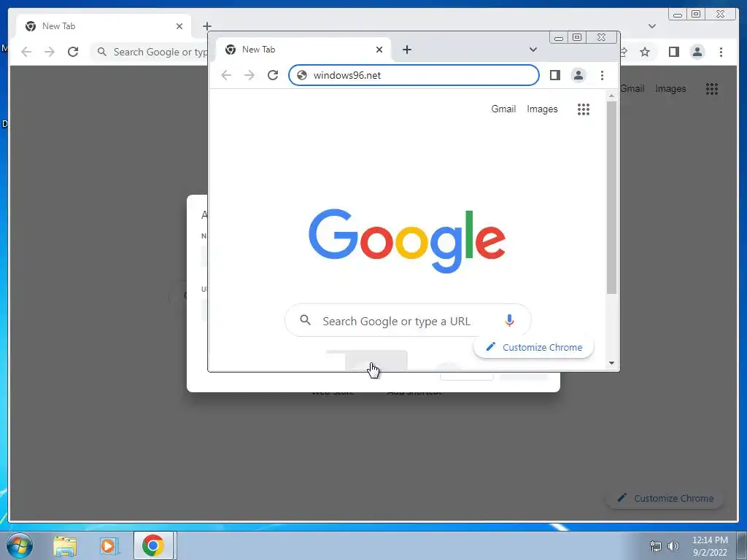Screen dimensions: 747x560
Task: Click the address bar containing windows96.net
Action: click(x=414, y=75)
